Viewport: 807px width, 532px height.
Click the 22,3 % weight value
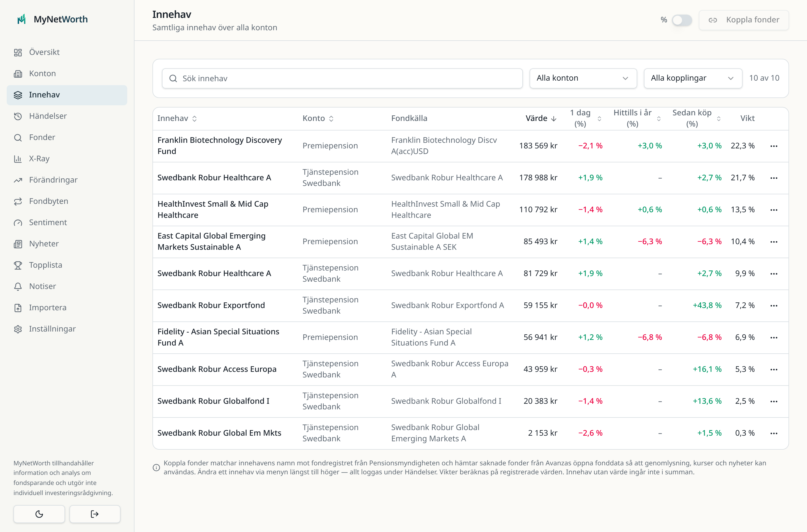tap(743, 146)
